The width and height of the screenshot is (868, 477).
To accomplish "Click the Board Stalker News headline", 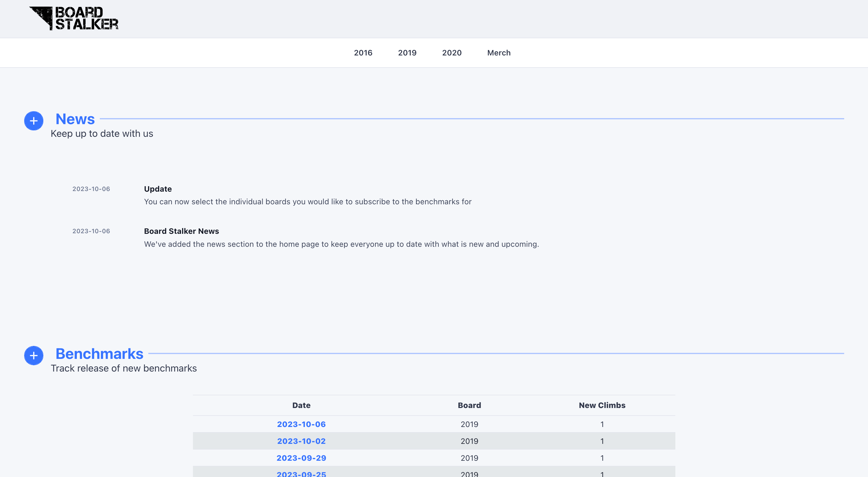I will [181, 231].
